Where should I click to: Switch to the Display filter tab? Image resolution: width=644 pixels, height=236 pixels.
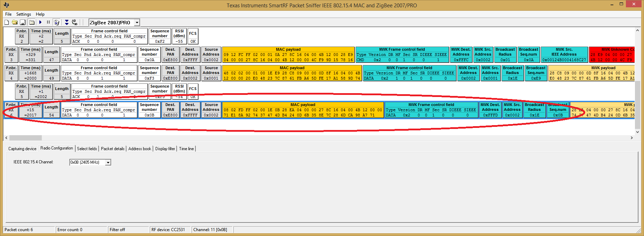(x=165, y=149)
